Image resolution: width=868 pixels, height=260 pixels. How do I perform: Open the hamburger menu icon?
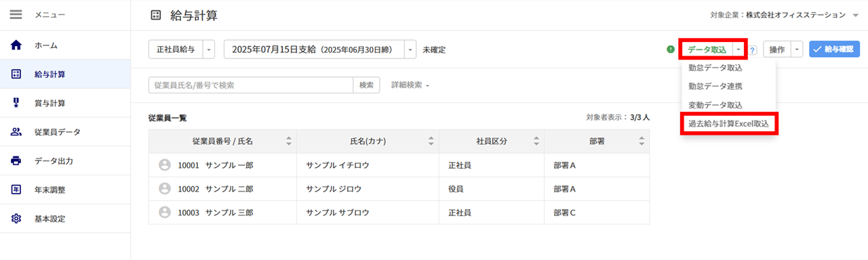click(x=16, y=14)
